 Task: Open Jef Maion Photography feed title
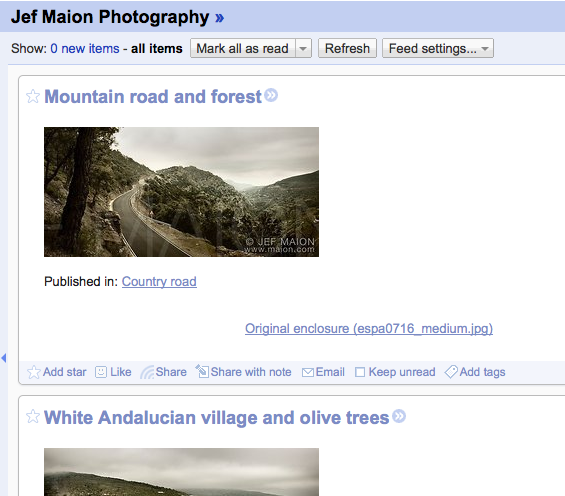coord(110,17)
